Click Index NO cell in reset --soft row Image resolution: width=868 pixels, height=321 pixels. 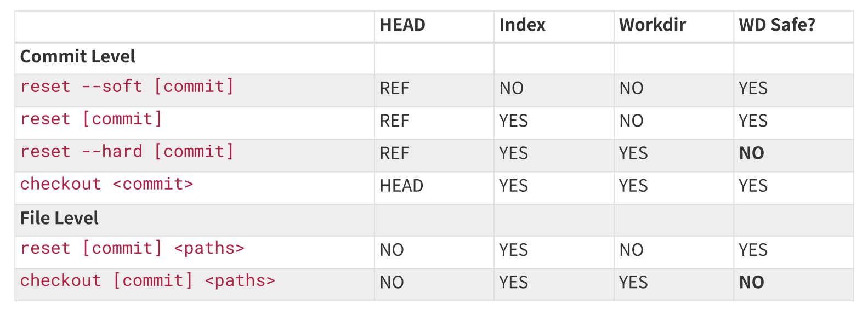[511, 89]
